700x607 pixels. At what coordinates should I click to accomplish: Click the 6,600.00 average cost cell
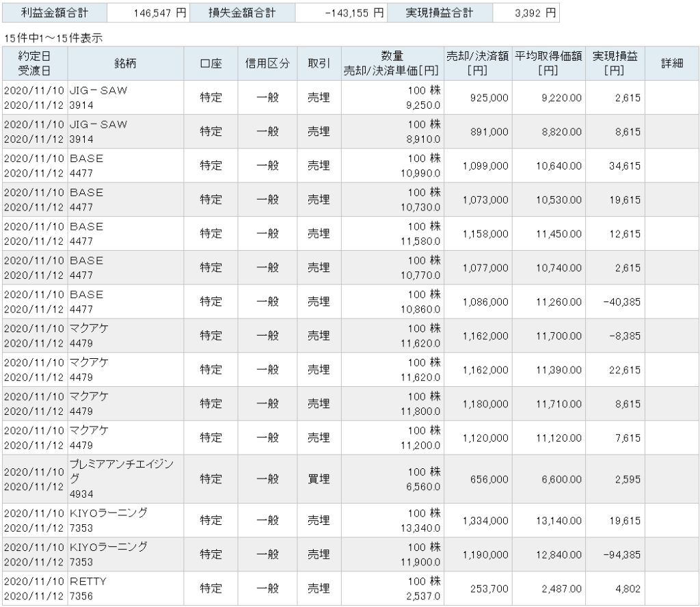tap(549, 479)
